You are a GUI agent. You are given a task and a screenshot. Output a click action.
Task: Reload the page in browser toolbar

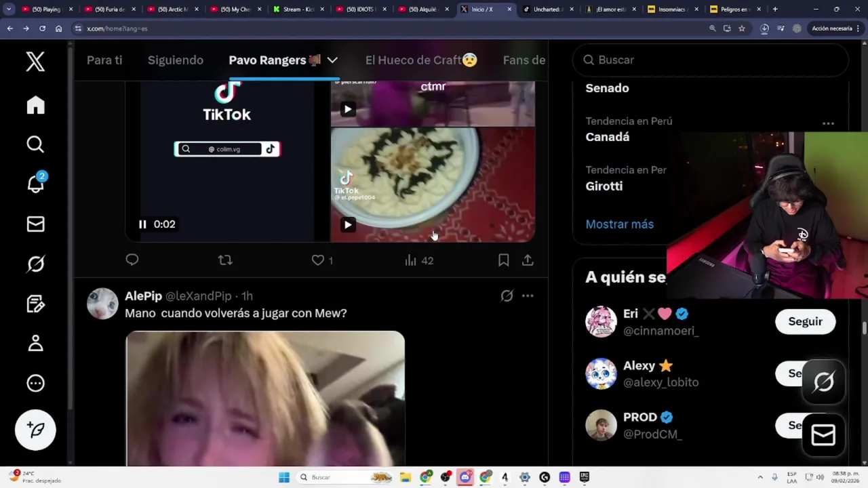click(42, 28)
